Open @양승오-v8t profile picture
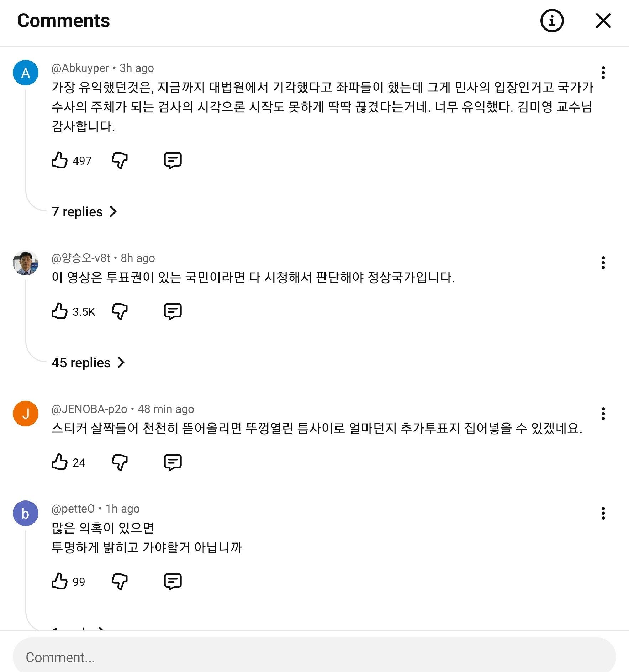Image resolution: width=629 pixels, height=672 pixels. coord(26,263)
